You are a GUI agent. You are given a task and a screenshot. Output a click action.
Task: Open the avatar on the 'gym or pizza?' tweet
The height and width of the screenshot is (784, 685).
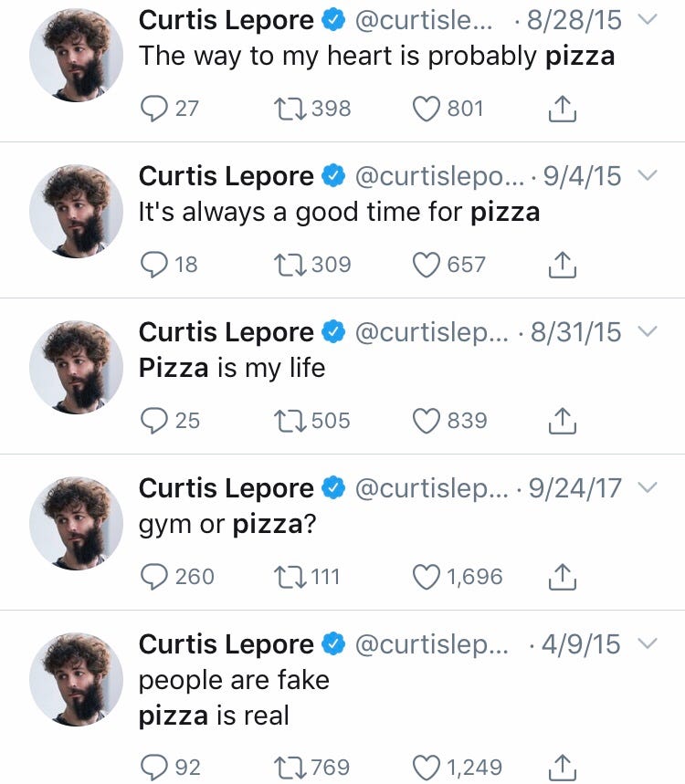coord(77,524)
